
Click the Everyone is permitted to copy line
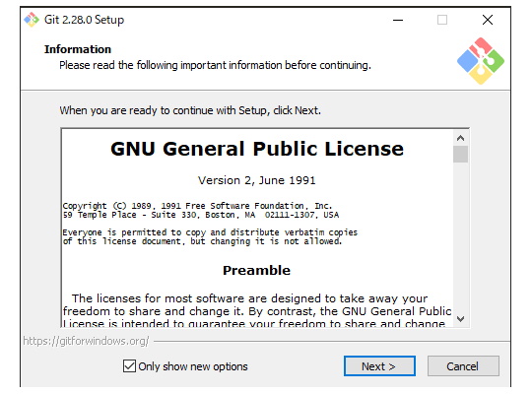(x=210, y=232)
